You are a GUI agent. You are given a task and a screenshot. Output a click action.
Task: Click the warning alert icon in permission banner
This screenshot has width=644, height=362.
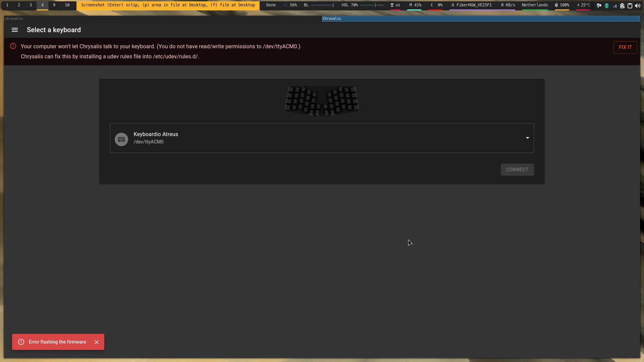coord(13,46)
